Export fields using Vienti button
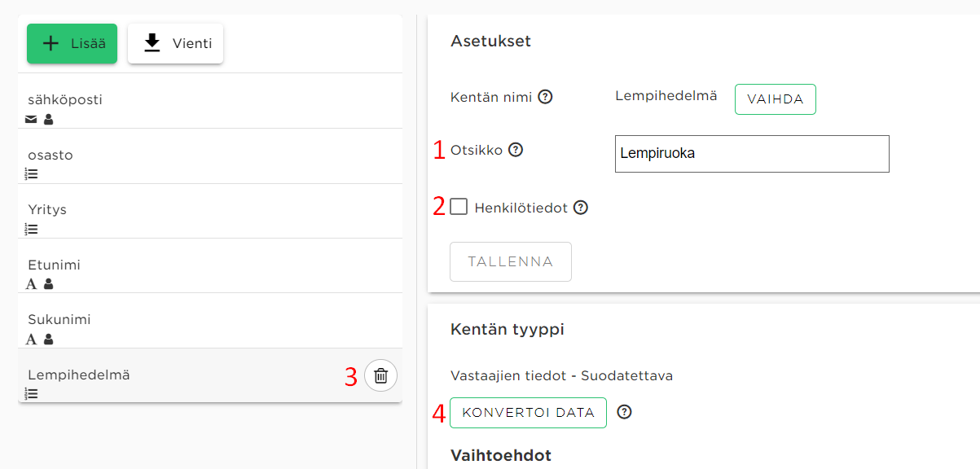 [176, 44]
